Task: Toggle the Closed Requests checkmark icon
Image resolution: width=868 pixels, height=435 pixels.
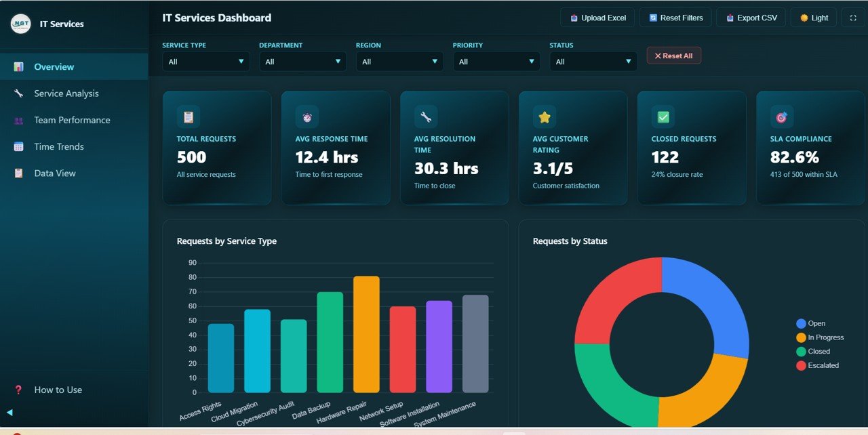Action: (663, 116)
